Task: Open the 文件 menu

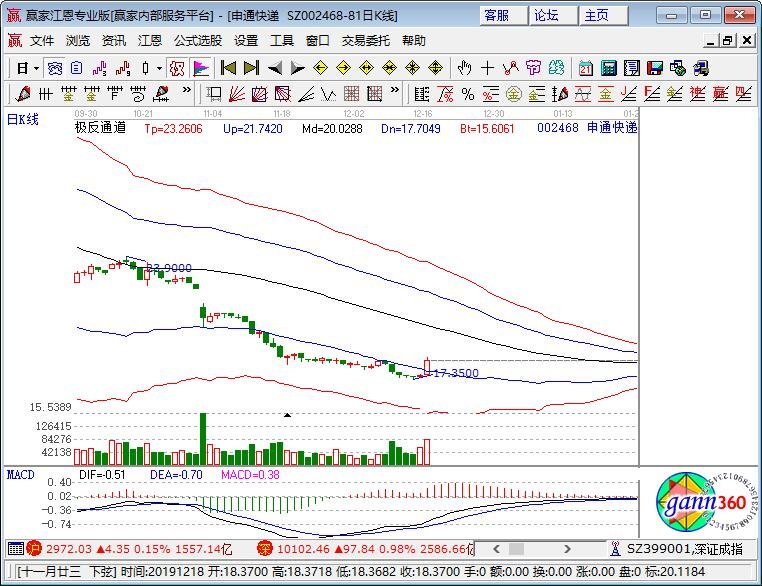Action: pyautogui.click(x=42, y=41)
